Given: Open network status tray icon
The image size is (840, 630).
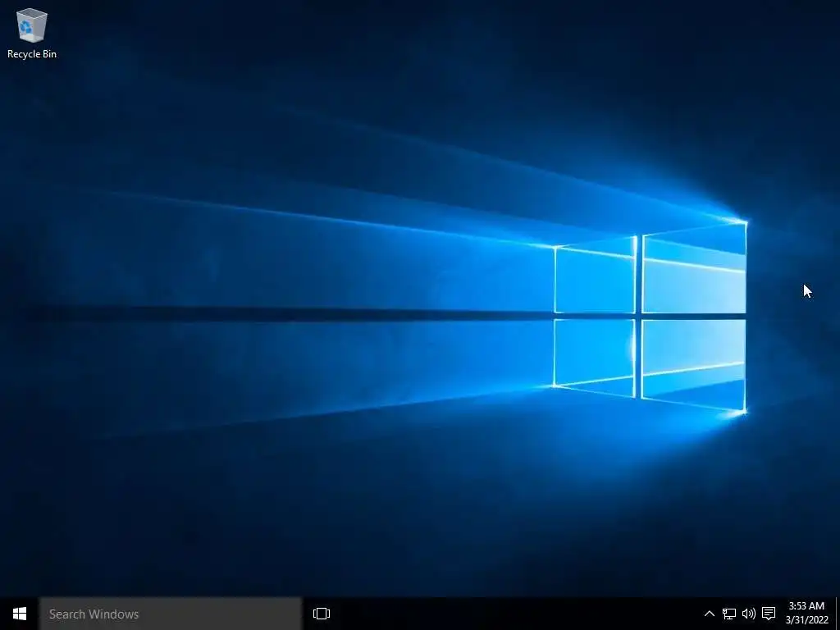Looking at the screenshot, I should coord(729,614).
